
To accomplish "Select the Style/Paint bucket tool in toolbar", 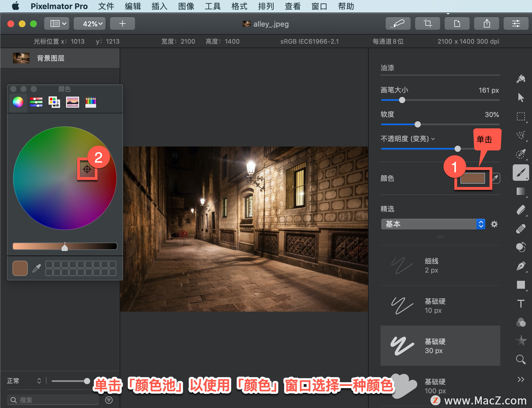I will (521, 79).
